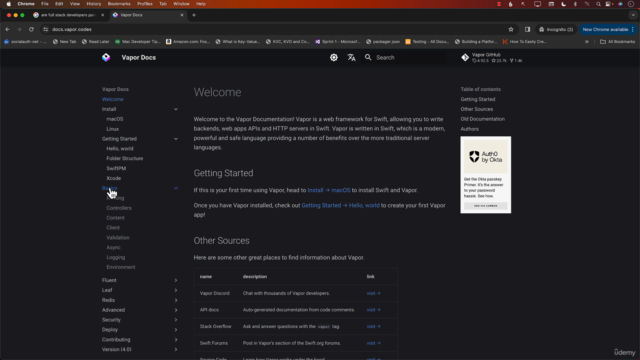Screen dimensions: 640x360
Task: Reload the page with refresh icon
Action: click(31, 29)
